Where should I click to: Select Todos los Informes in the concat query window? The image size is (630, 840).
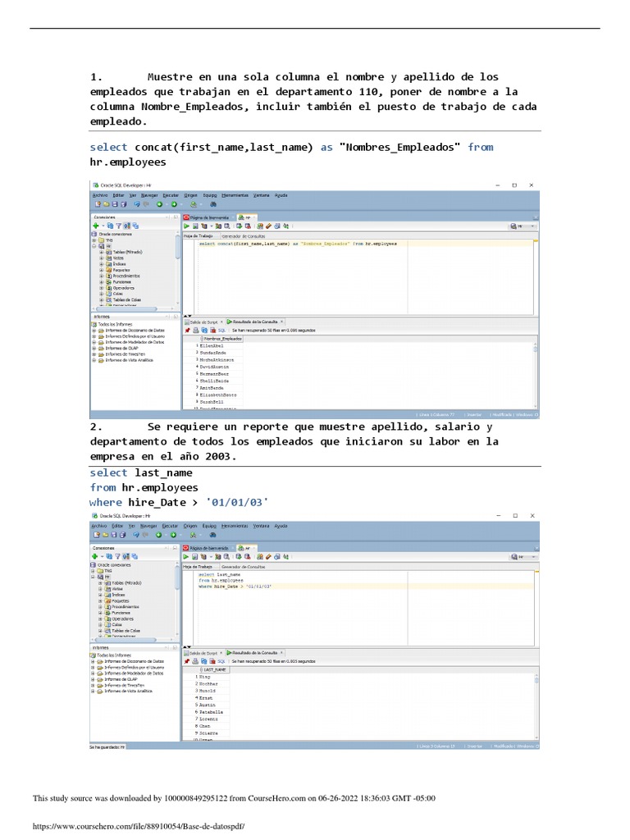click(x=115, y=325)
